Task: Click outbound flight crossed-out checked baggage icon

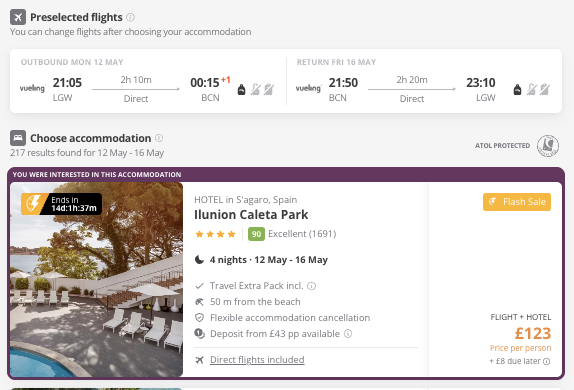Action: 269,89
